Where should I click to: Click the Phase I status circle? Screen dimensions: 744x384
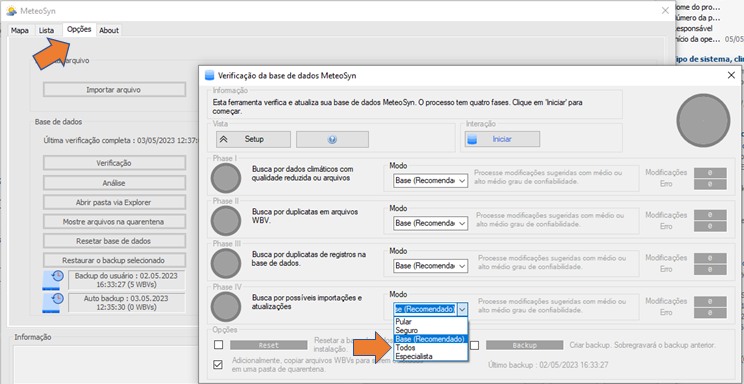[226, 178]
